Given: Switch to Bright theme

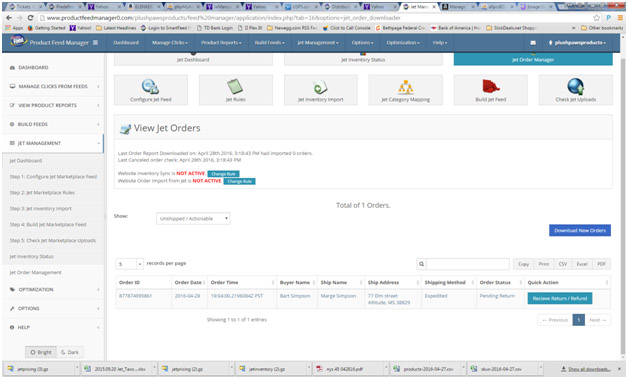Looking at the screenshot, I should point(41,352).
